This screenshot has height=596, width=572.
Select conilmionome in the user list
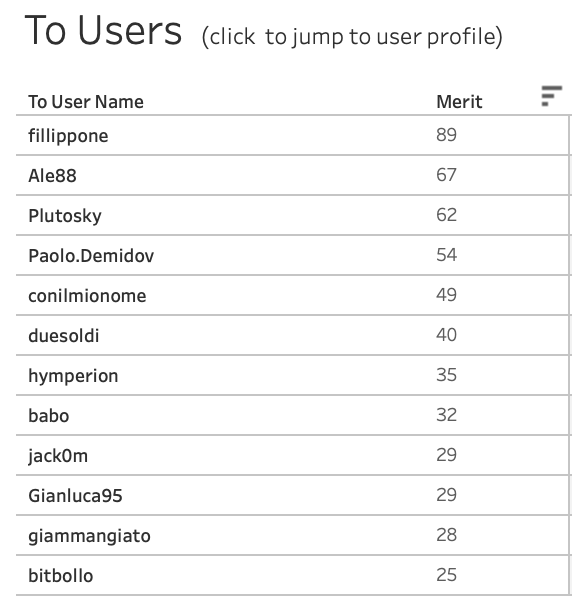[x=87, y=296]
